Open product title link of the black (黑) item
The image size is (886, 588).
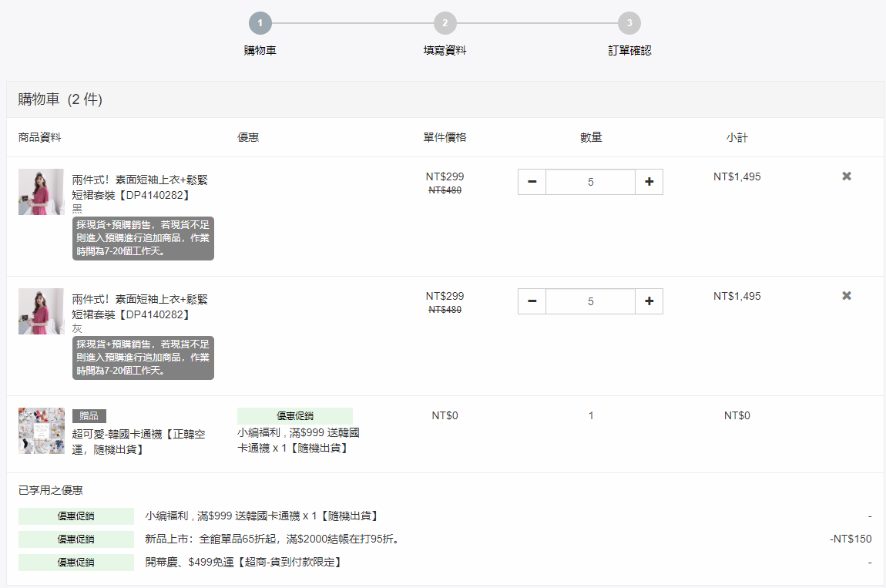point(139,187)
